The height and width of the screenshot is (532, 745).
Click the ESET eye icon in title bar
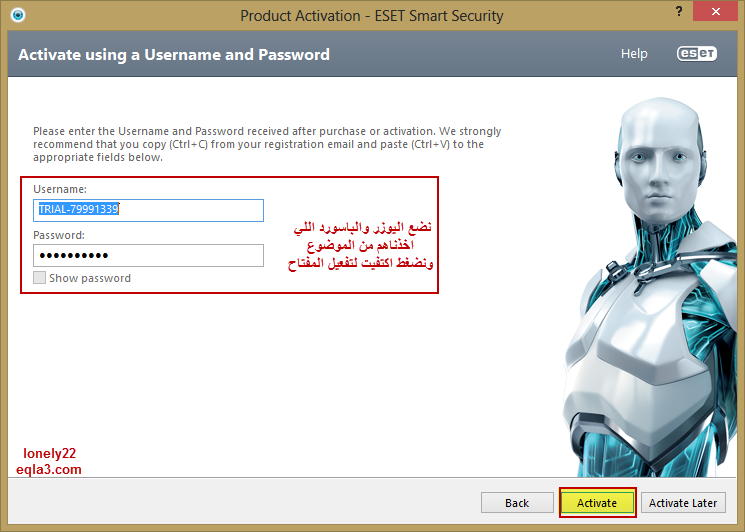(x=18, y=15)
